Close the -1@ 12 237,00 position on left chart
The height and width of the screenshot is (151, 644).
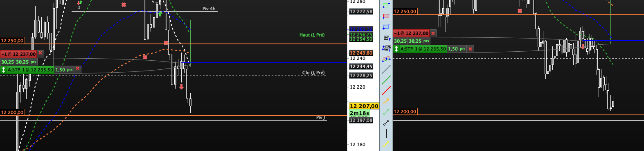[41, 53]
